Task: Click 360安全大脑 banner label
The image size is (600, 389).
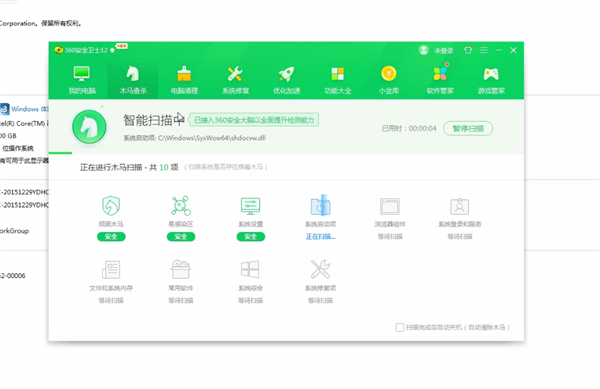Action: pos(254,120)
